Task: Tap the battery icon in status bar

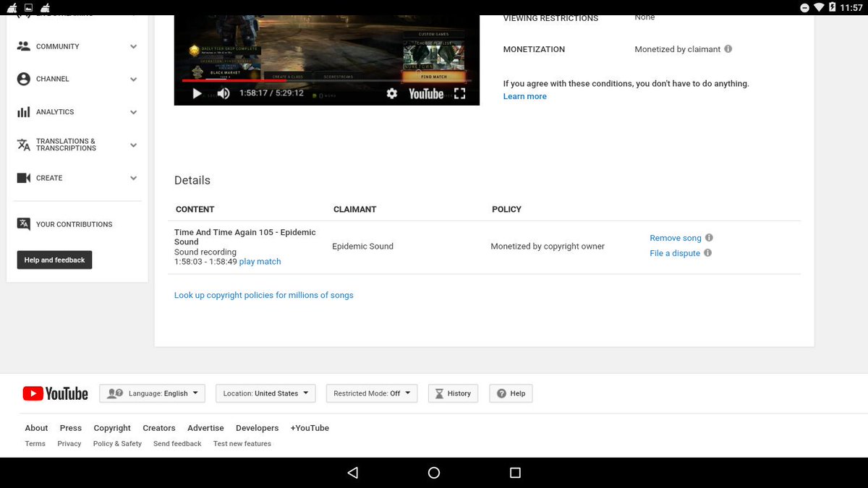Action: 832,7
